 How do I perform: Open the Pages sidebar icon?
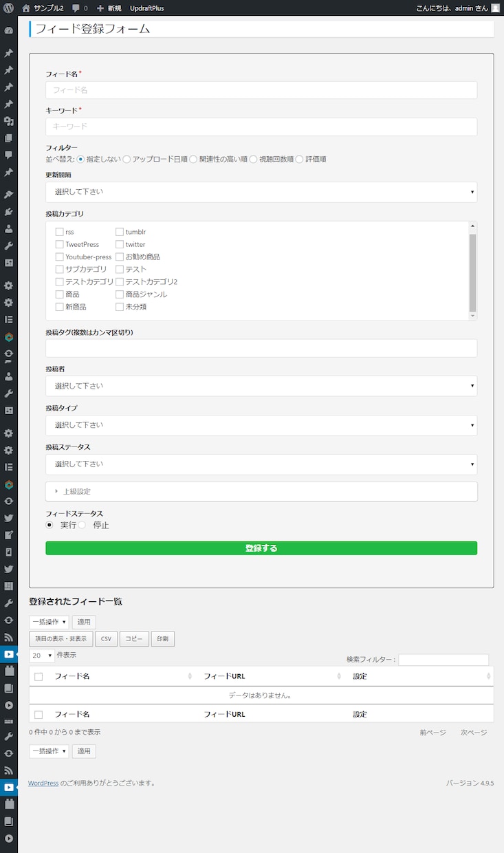pyautogui.click(x=9, y=138)
